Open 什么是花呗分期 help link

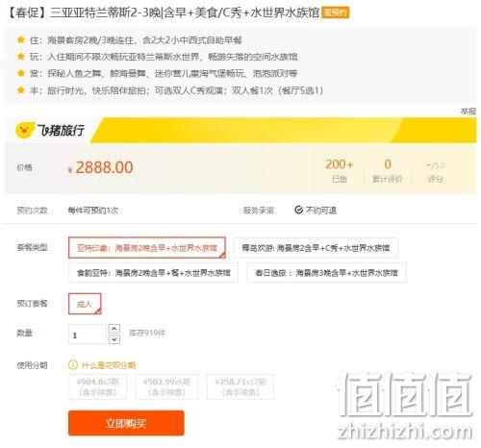coord(109,365)
